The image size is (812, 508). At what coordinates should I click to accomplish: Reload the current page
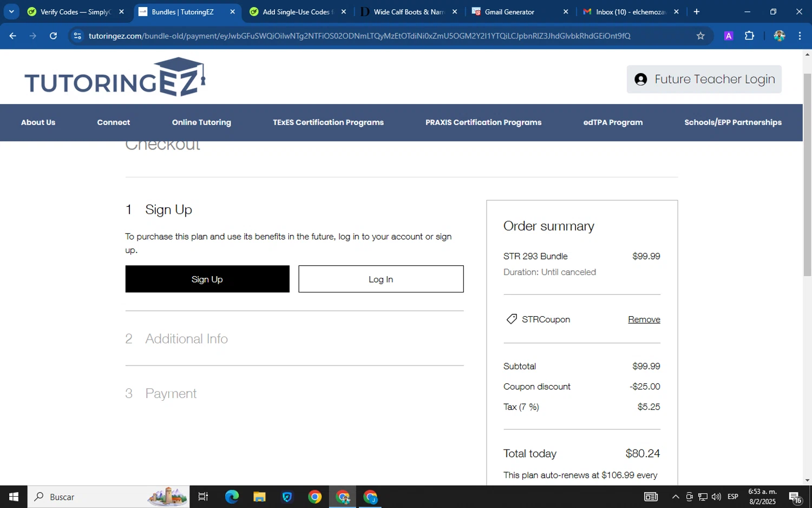[x=53, y=36]
